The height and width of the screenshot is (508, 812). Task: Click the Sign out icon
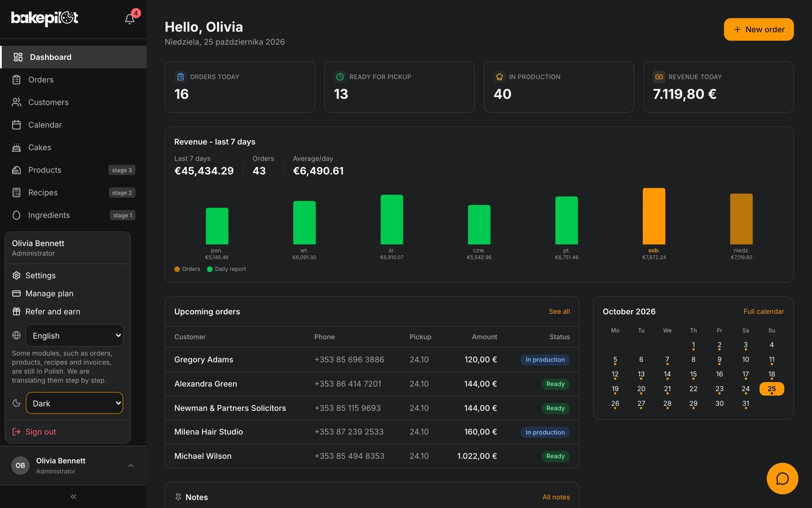coord(16,432)
